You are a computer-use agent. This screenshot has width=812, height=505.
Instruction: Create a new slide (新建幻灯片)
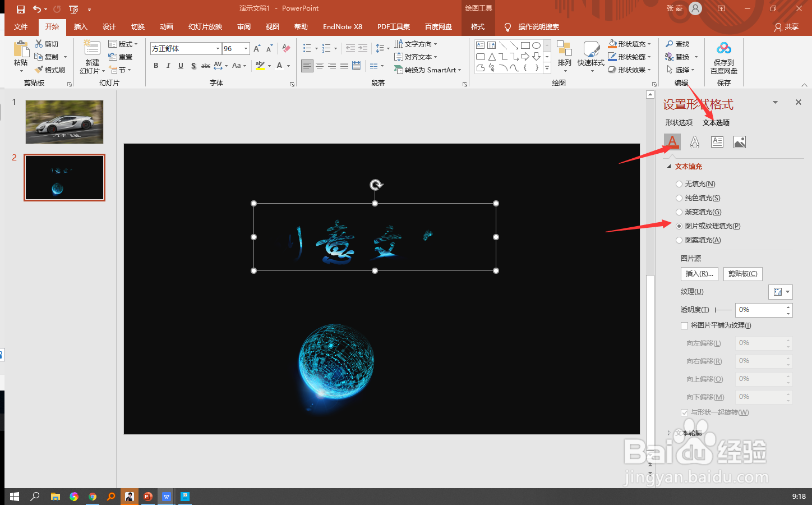point(93,57)
